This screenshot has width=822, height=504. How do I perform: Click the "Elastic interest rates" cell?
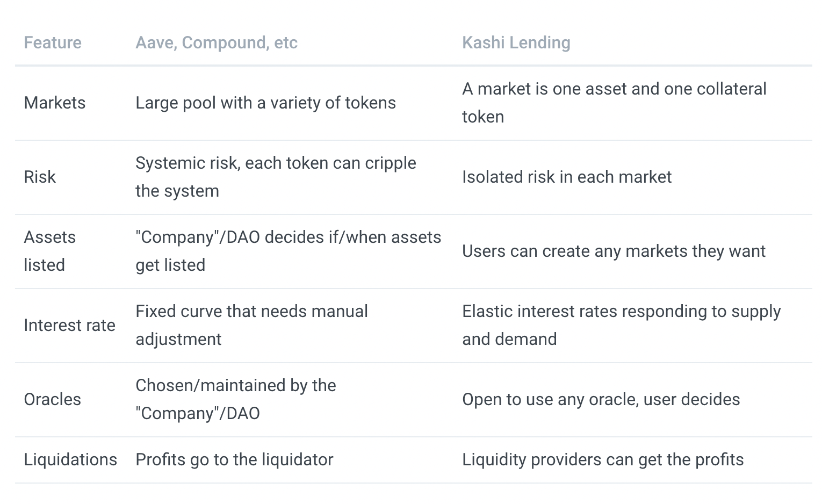point(621,325)
